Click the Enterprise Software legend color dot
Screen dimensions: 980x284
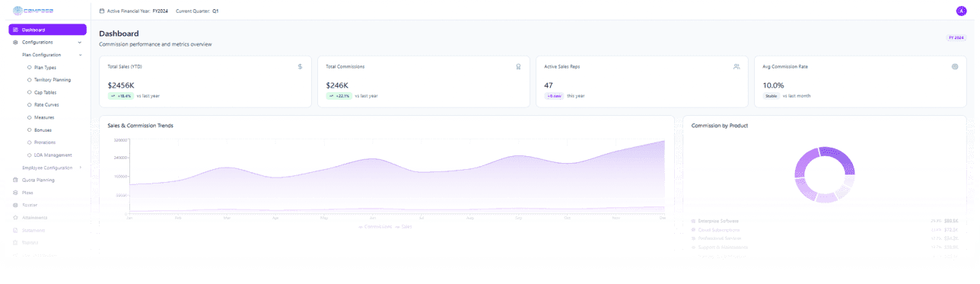click(x=693, y=221)
